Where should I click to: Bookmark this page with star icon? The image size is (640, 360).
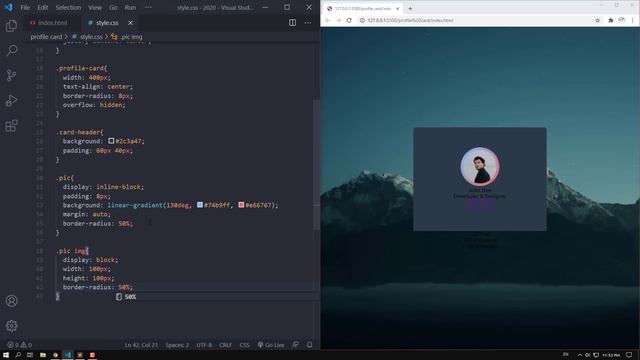point(597,20)
